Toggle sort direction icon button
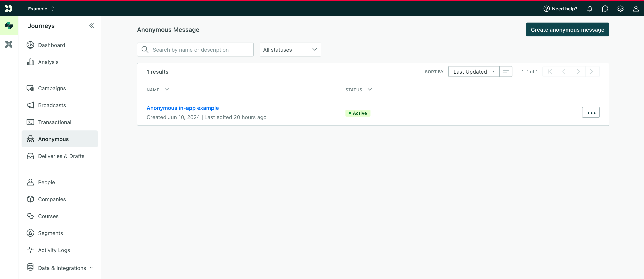 pyautogui.click(x=506, y=72)
